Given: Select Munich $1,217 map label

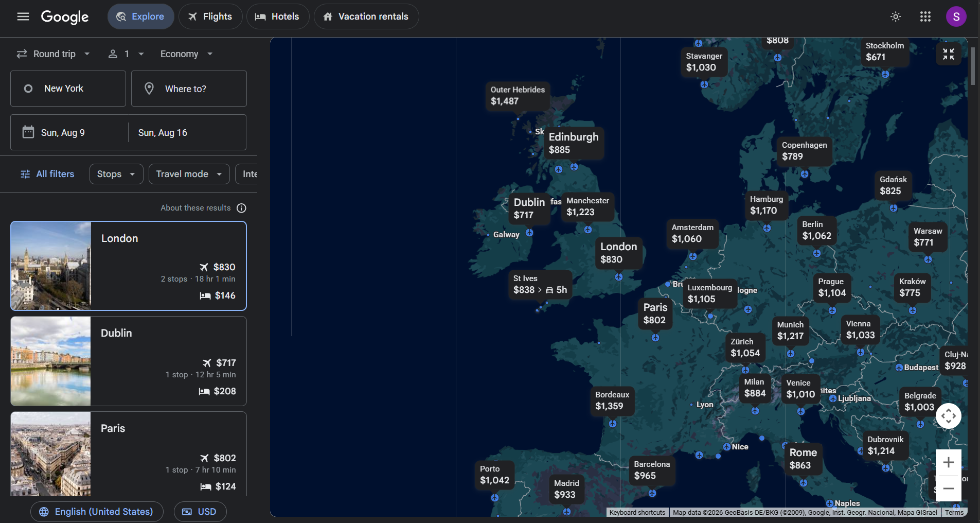Looking at the screenshot, I should (790, 330).
